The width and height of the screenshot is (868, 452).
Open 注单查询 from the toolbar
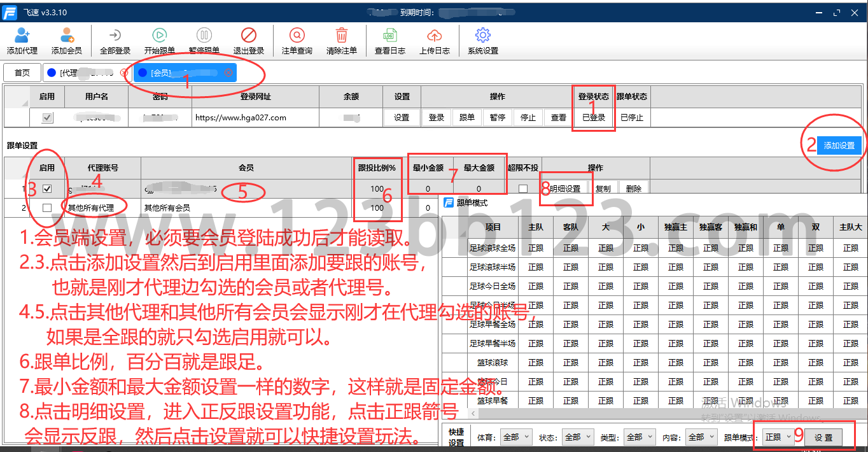click(297, 36)
